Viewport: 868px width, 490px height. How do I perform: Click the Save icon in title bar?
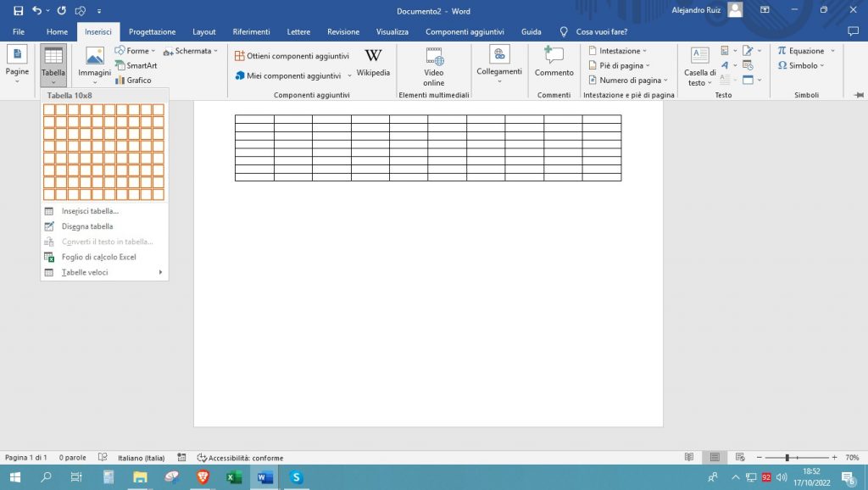pos(18,10)
